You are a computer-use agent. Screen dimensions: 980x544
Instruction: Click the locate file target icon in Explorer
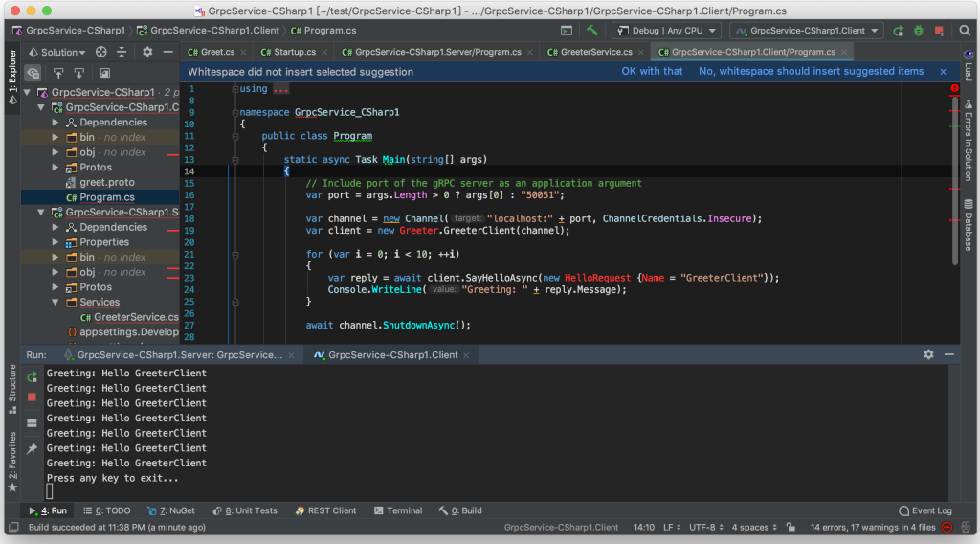click(100, 52)
